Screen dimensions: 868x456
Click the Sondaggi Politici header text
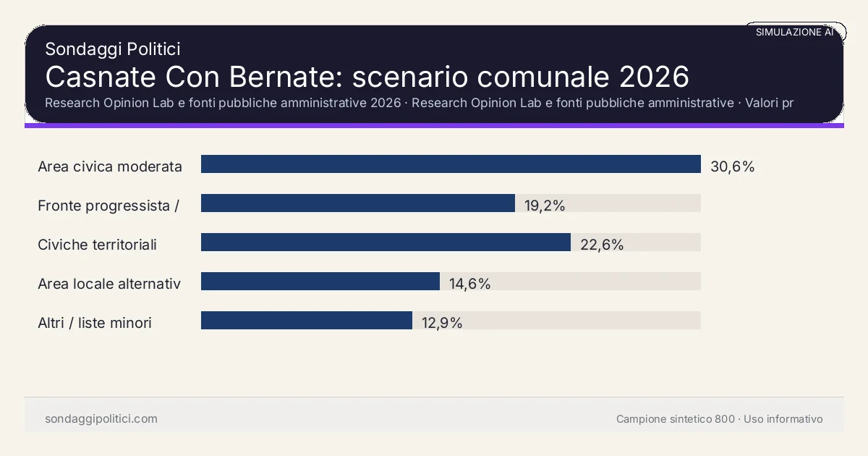(112, 49)
